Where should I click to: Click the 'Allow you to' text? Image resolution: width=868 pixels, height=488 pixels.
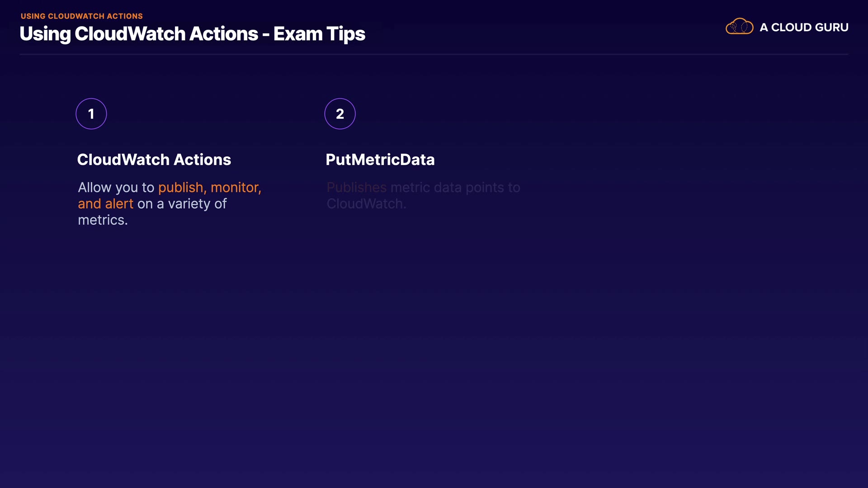pyautogui.click(x=116, y=188)
